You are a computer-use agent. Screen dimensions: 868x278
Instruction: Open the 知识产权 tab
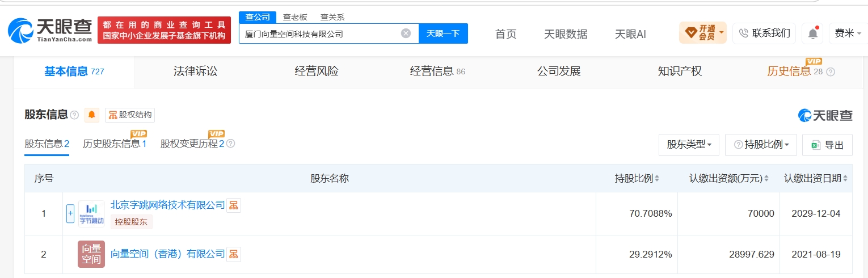(680, 71)
